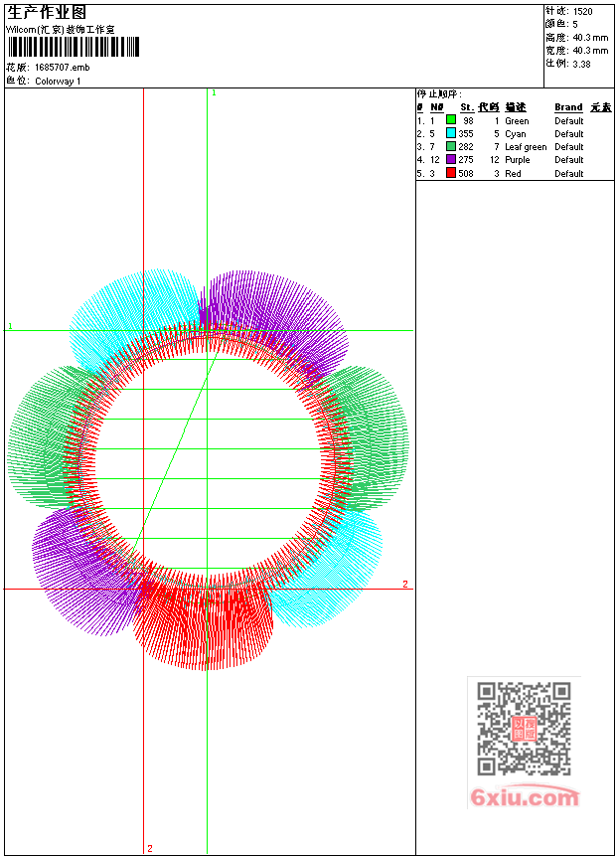This screenshot has height=856, width=616.
Task: Click stitch count '355' in Cyan row
Action: pyautogui.click(x=466, y=134)
